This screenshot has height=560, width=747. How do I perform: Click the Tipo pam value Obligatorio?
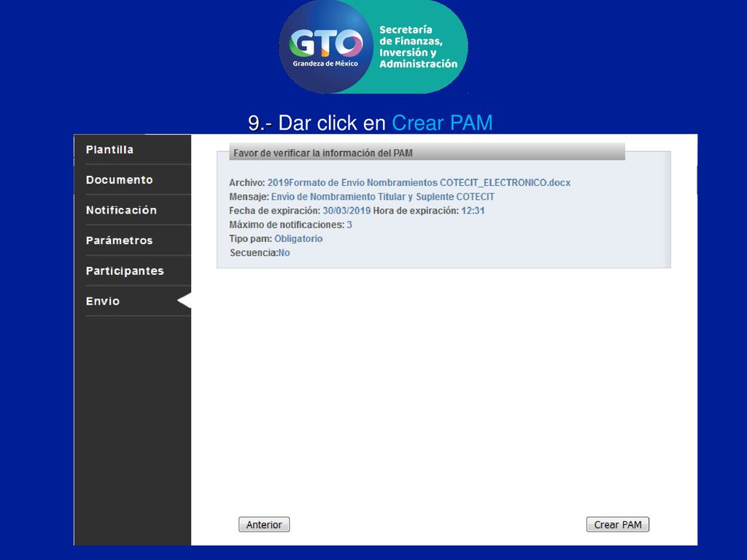[x=298, y=238]
